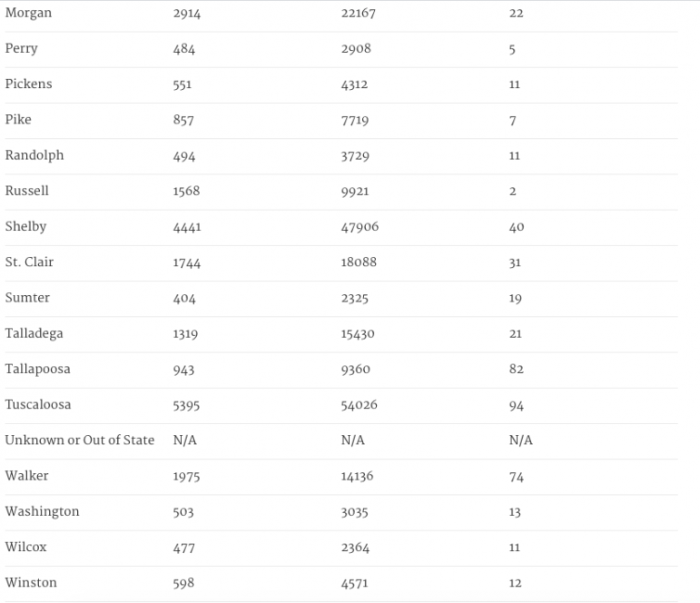Click the number 3729 in Randolph row
700x603 pixels.
point(356,156)
